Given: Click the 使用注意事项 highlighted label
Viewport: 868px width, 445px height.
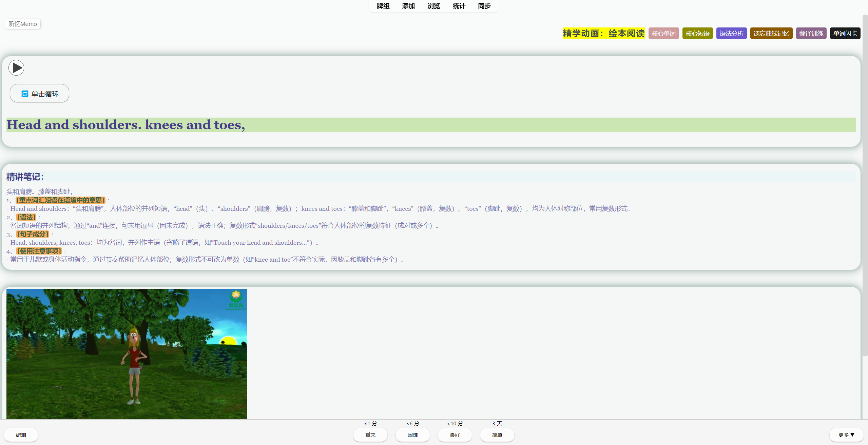Looking at the screenshot, I should pos(39,251).
